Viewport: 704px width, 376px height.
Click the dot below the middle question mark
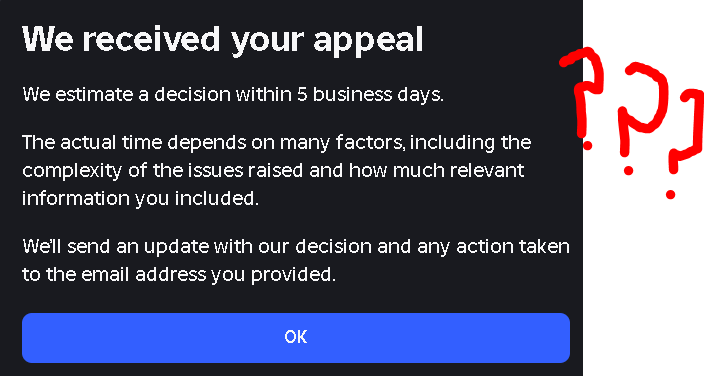click(629, 170)
